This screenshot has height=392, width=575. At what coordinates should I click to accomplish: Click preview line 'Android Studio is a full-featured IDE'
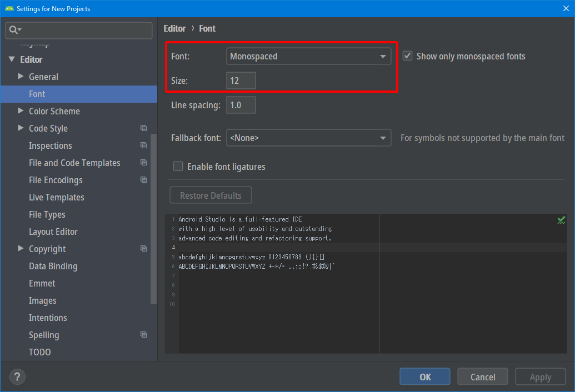pos(240,219)
